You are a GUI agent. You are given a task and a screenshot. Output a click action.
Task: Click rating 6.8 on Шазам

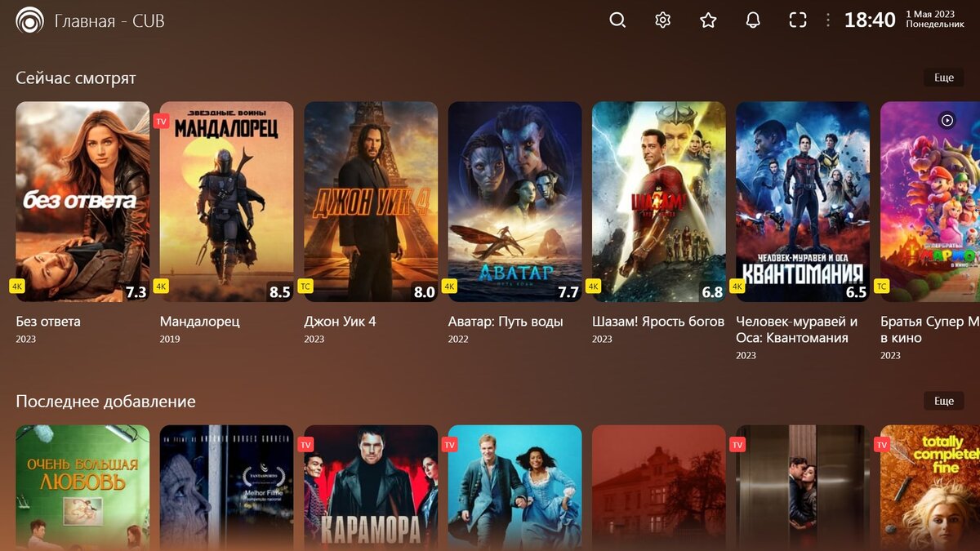(712, 291)
